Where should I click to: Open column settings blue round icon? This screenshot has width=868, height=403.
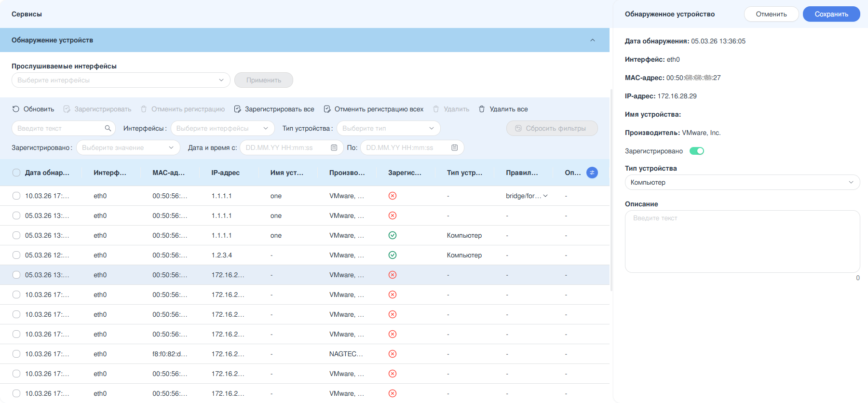point(592,173)
